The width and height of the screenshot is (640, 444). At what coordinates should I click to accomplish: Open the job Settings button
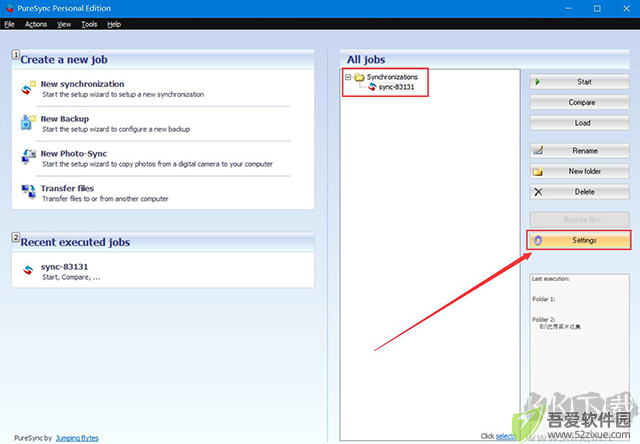pos(580,240)
